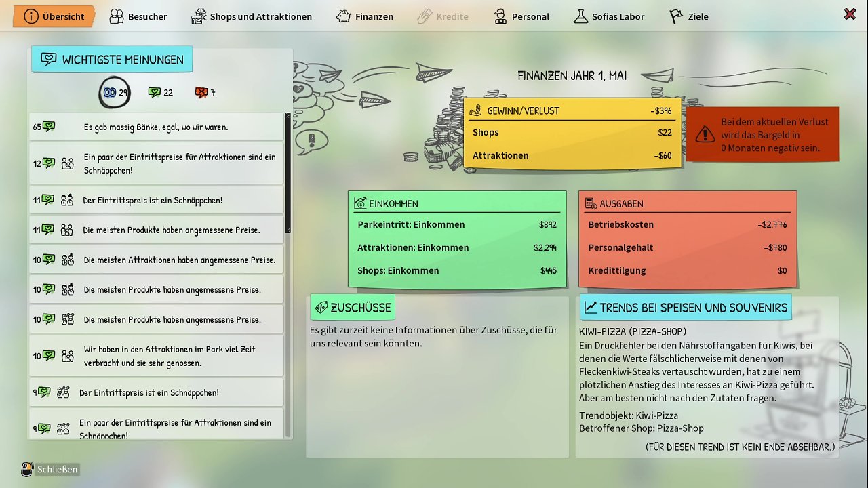Switch to the Übersicht tab
This screenshot has width=868, height=488.
54,16
